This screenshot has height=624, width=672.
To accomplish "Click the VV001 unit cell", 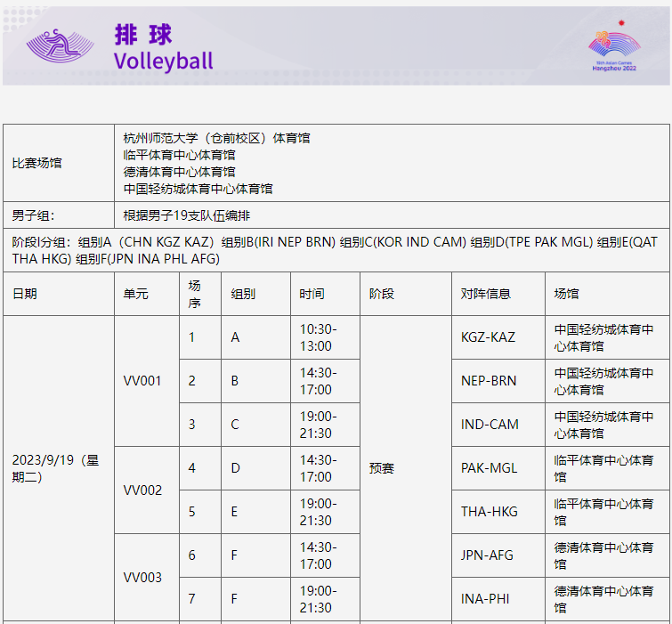I will 142,381.
